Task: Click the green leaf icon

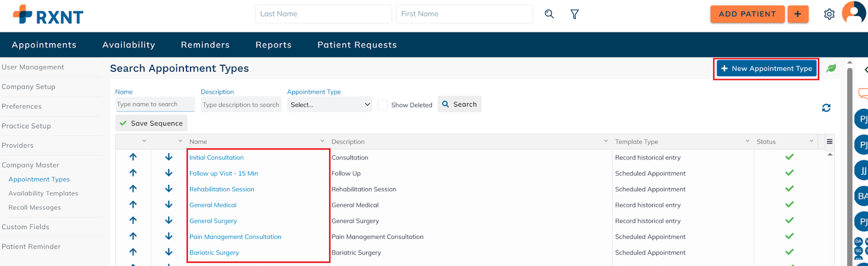Action: (x=831, y=68)
